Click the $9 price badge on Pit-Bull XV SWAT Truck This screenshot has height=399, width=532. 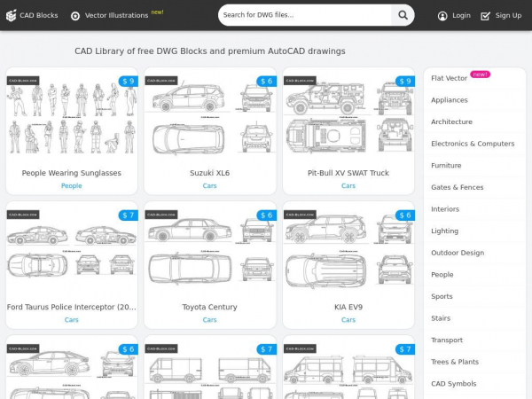coord(405,81)
